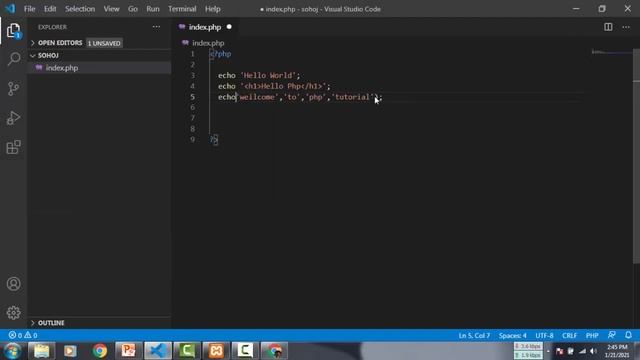
Task: Click line number 3 in the gutter
Action: [192, 76]
